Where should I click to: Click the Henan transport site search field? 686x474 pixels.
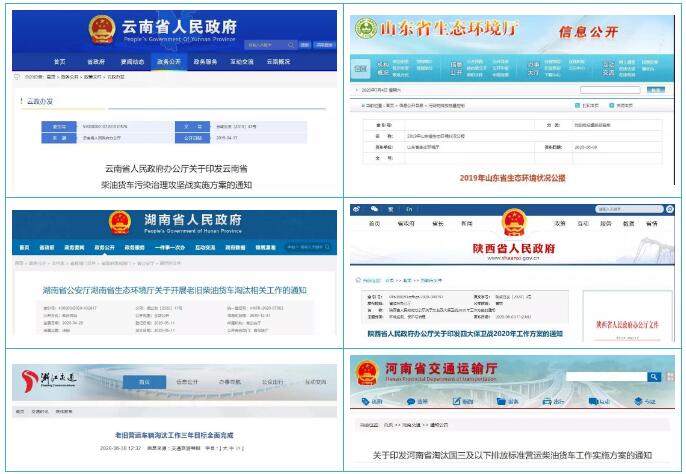(x=606, y=376)
